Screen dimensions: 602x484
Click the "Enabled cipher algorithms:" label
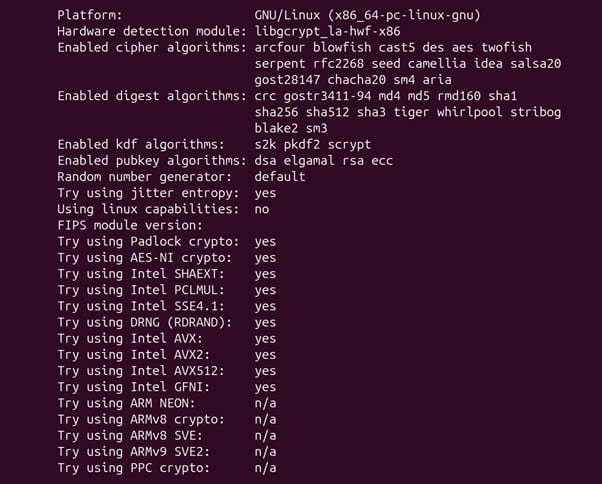click(x=150, y=47)
